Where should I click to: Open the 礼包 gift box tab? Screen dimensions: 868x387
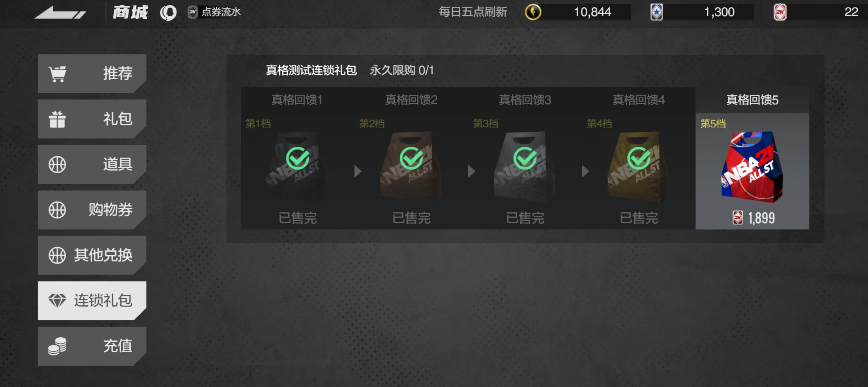click(92, 119)
